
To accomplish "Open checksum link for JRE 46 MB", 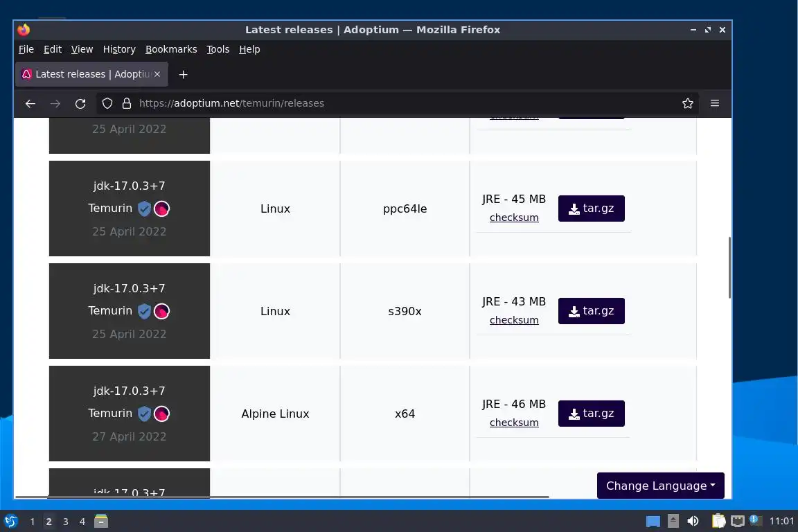I will [514, 423].
